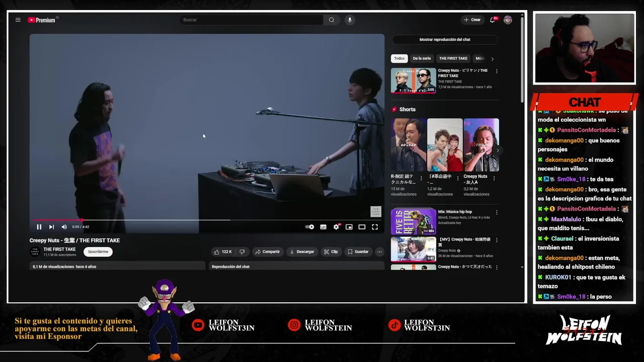Image resolution: width=644 pixels, height=362 pixels.
Task: Open more actions ellipsis under video
Action: 380,252
